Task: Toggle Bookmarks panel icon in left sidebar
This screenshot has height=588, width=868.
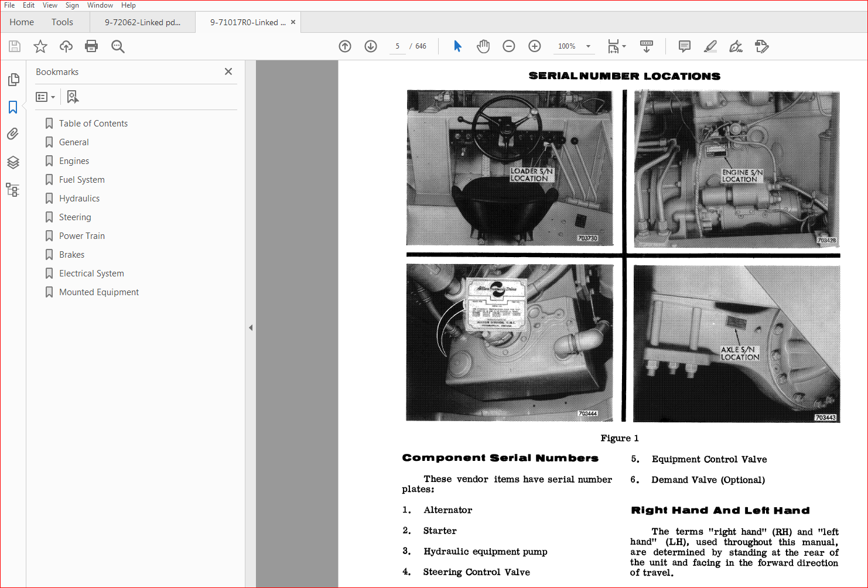Action: click(x=13, y=107)
